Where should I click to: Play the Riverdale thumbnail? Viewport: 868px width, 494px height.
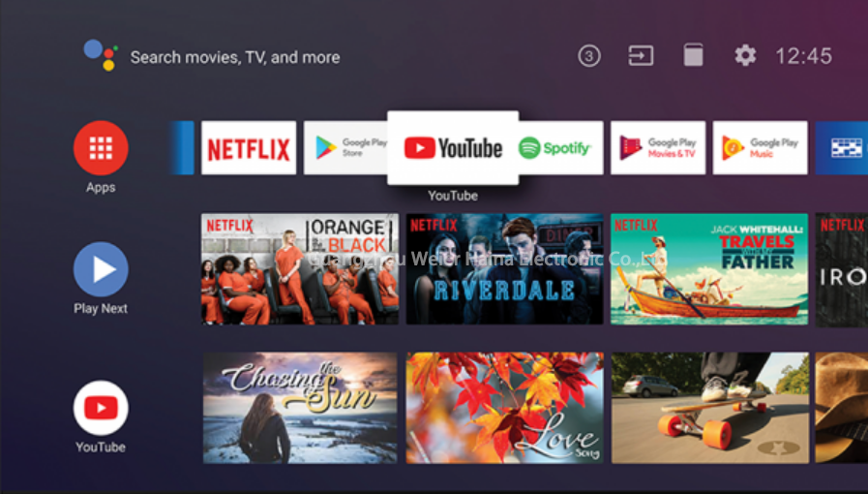click(x=505, y=269)
